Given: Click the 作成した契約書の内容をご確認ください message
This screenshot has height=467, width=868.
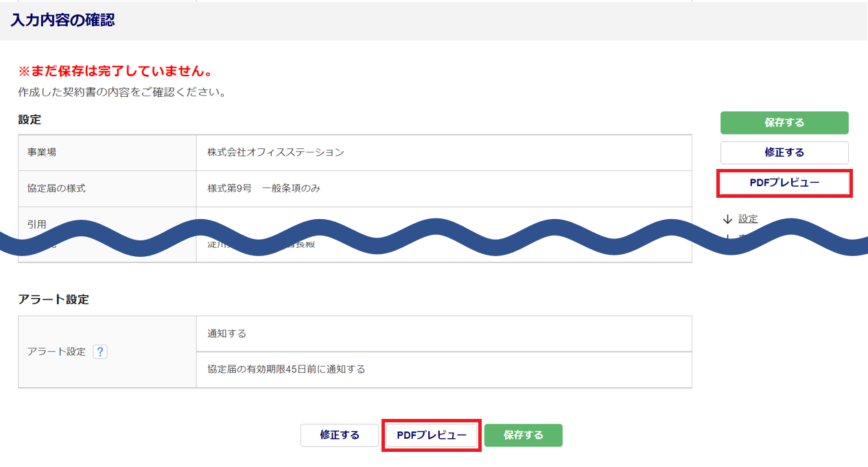Looking at the screenshot, I should tap(122, 91).
